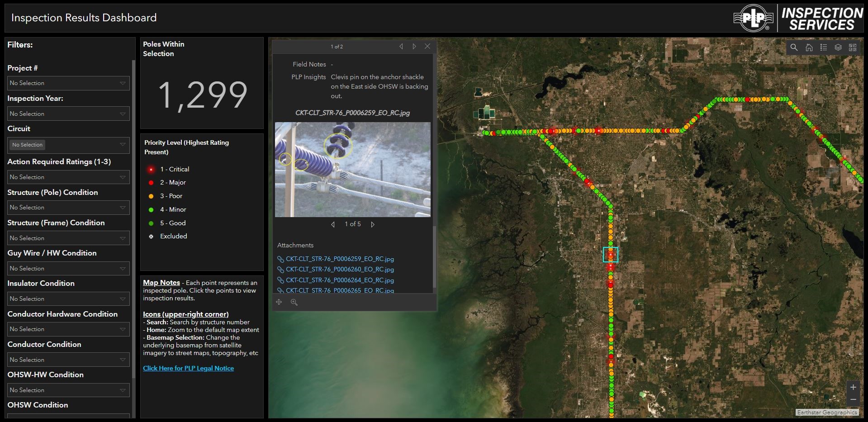Viewport: 868px width, 422px height.
Task: Go to next feature in popup header
Action: (x=414, y=47)
